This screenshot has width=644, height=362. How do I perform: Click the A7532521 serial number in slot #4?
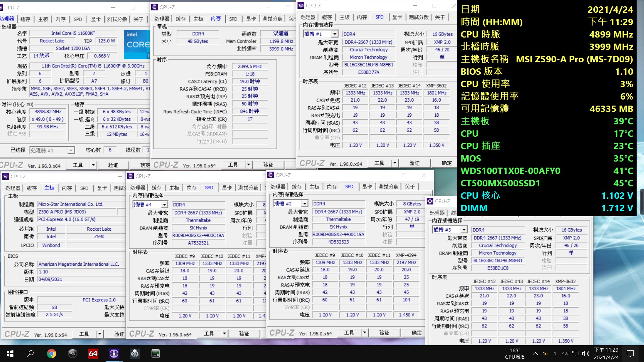point(198,243)
